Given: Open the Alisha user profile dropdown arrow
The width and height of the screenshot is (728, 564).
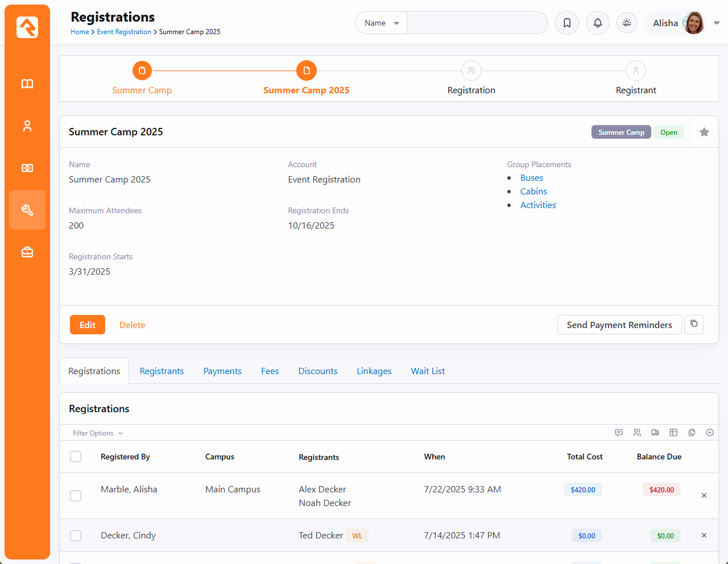Looking at the screenshot, I should click(x=717, y=23).
